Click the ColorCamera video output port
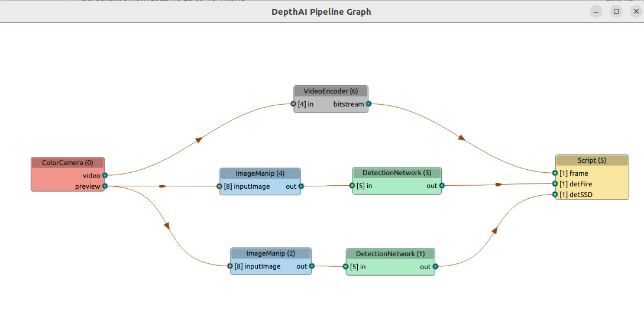This screenshot has height=326, width=644. (105, 175)
